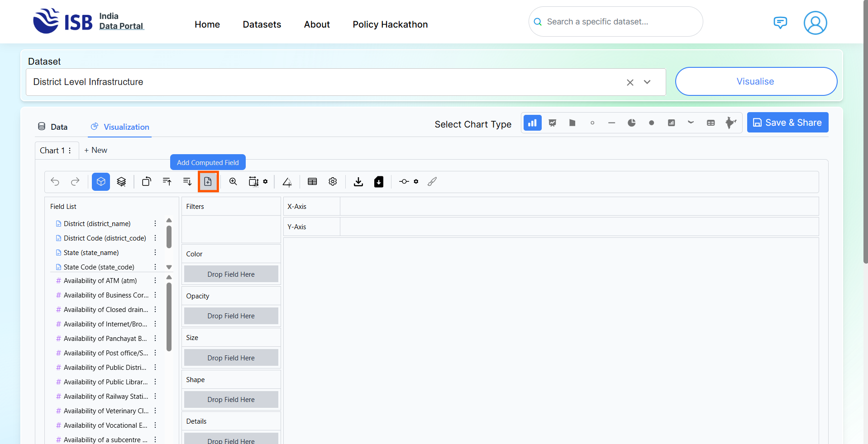The width and height of the screenshot is (868, 444).
Task: Click the Save & Share button
Action: tap(787, 123)
